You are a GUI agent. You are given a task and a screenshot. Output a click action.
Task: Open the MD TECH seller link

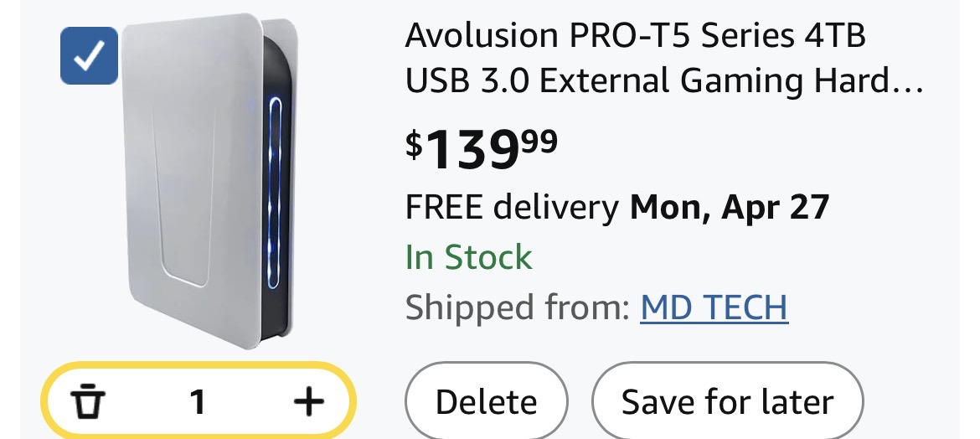(714, 308)
